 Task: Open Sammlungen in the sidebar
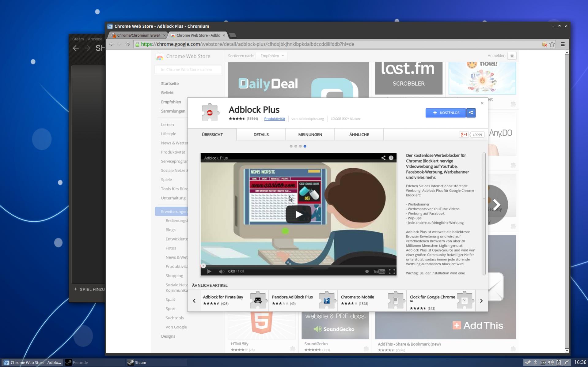(x=173, y=111)
